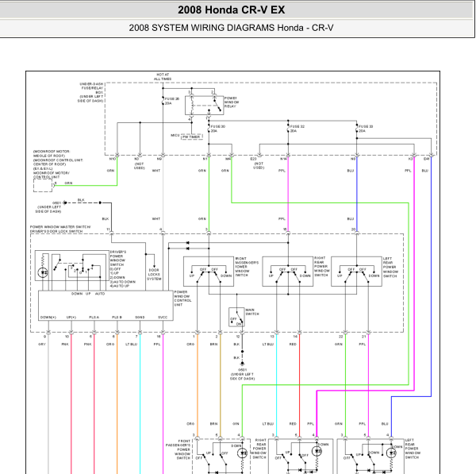Click the 'SGND' terminal label

140,318
